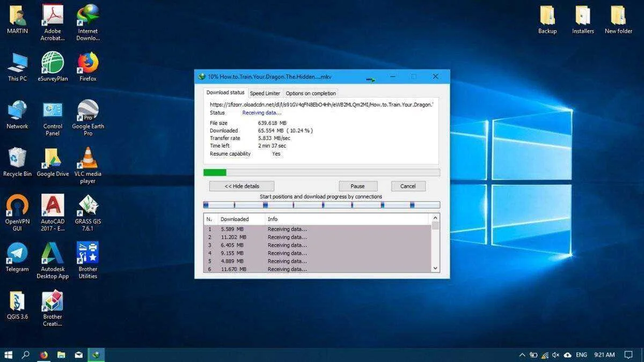Click the Windows Start button
644x362 pixels.
[x=8, y=354]
